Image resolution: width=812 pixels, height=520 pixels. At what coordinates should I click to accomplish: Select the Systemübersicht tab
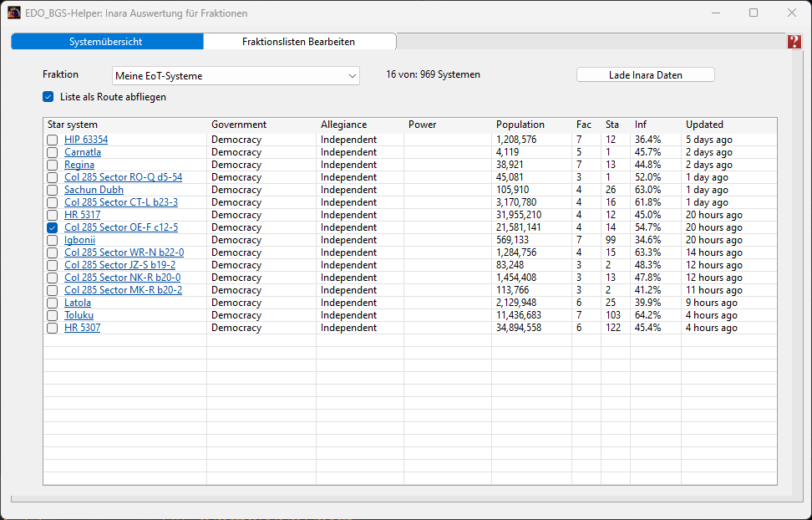coord(106,42)
